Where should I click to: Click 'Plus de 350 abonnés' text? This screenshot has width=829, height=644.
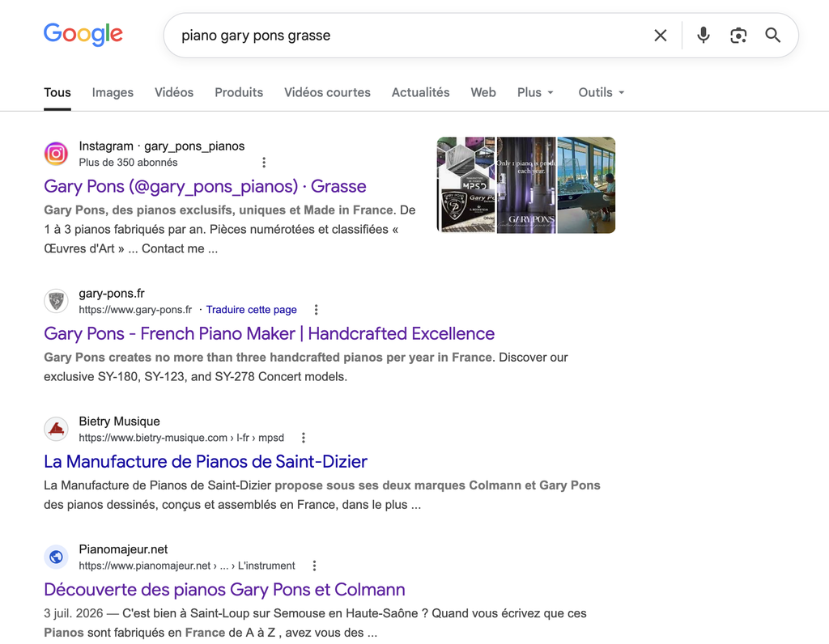(129, 162)
